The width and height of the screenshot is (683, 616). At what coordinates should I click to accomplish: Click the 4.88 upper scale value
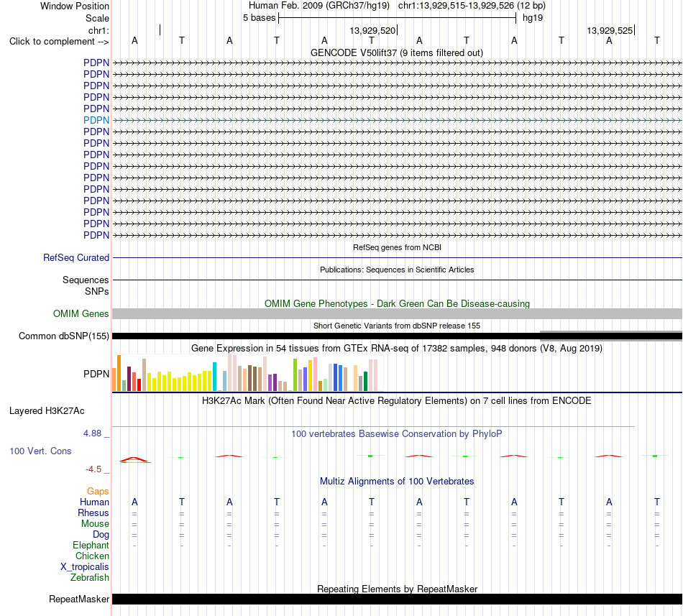[92, 433]
